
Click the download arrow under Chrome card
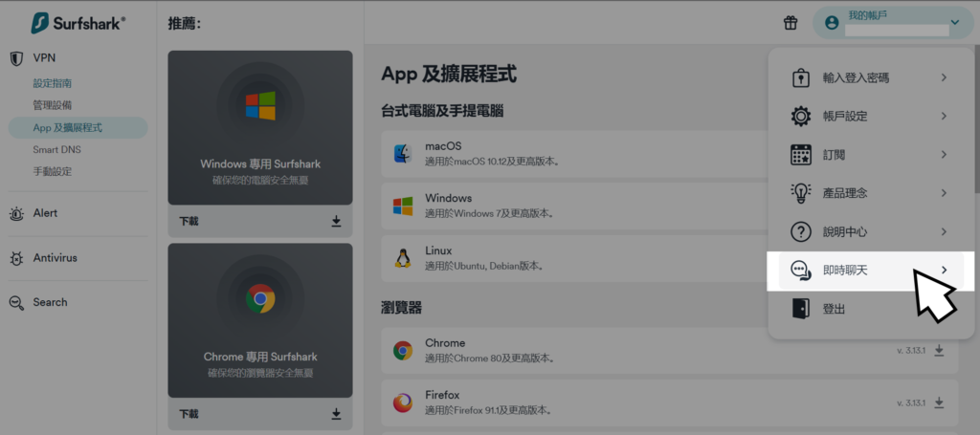(336, 414)
